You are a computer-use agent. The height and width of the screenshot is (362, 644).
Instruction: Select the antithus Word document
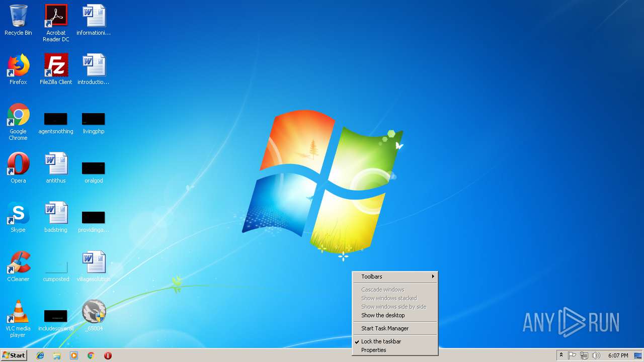tap(56, 168)
